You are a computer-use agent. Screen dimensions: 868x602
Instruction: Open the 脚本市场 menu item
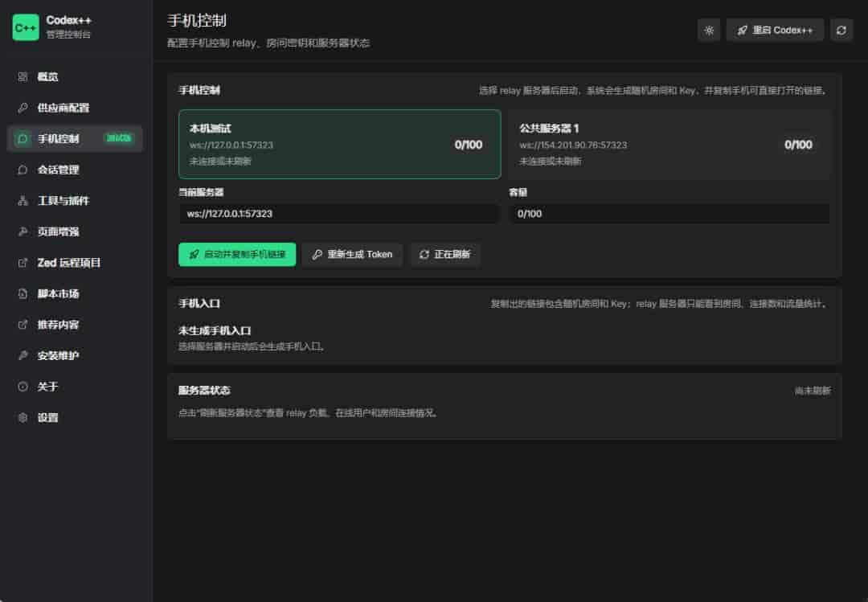pyautogui.click(x=75, y=294)
